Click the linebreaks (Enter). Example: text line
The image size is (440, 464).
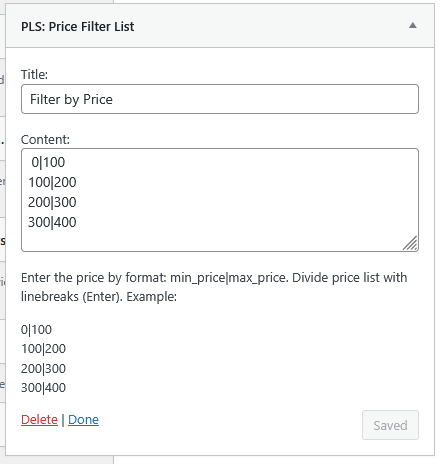point(99,296)
